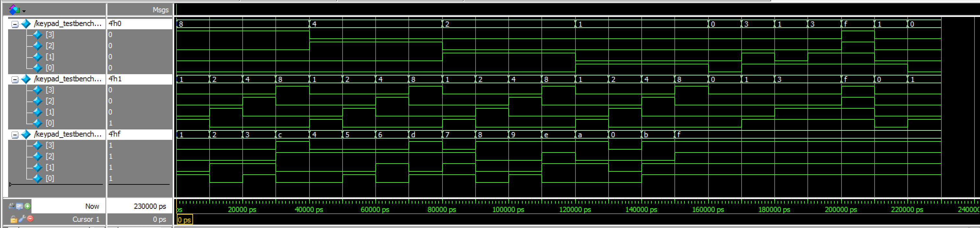Select the diamond icon of the 4'hf signal
Viewport: 980px width, 228px height.
pyautogui.click(x=26, y=134)
